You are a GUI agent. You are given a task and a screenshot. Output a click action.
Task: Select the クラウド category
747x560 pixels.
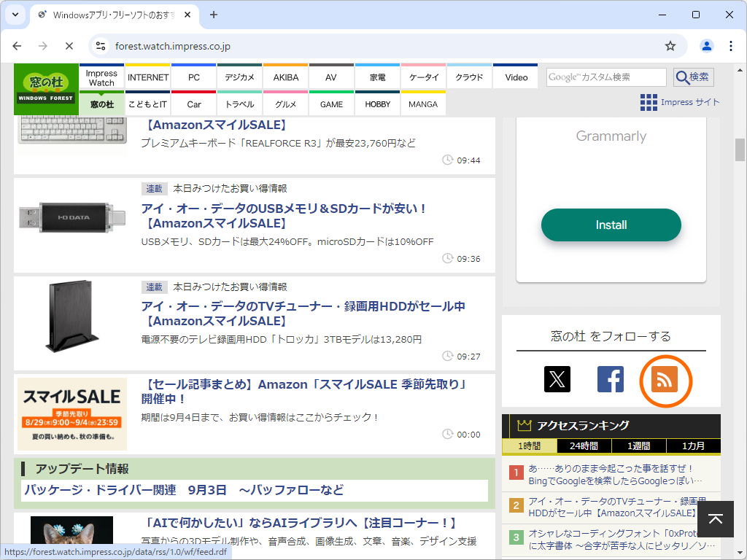(x=469, y=77)
